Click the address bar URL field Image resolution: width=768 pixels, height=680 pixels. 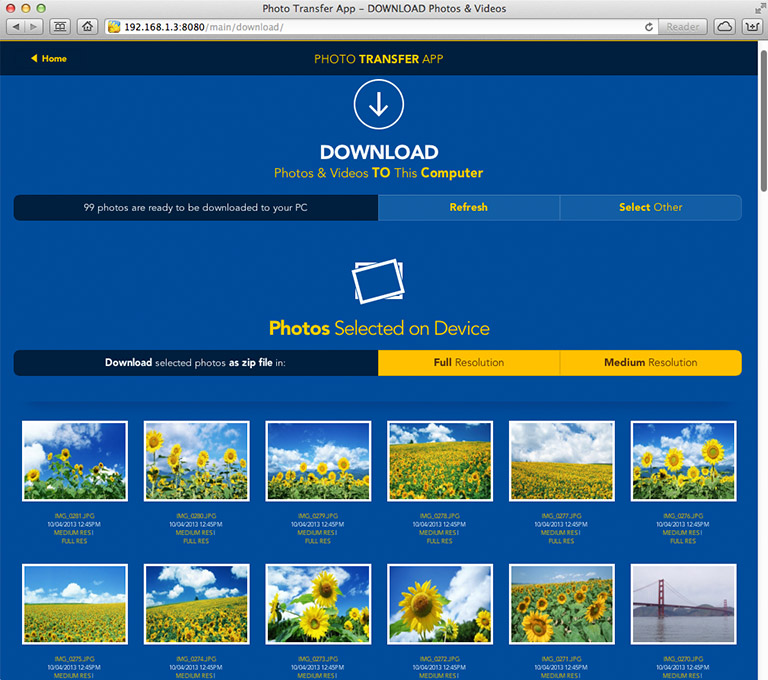[380, 27]
